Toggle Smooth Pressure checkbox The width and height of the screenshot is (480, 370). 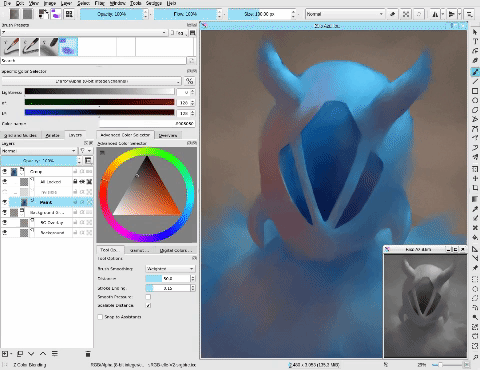(x=148, y=297)
